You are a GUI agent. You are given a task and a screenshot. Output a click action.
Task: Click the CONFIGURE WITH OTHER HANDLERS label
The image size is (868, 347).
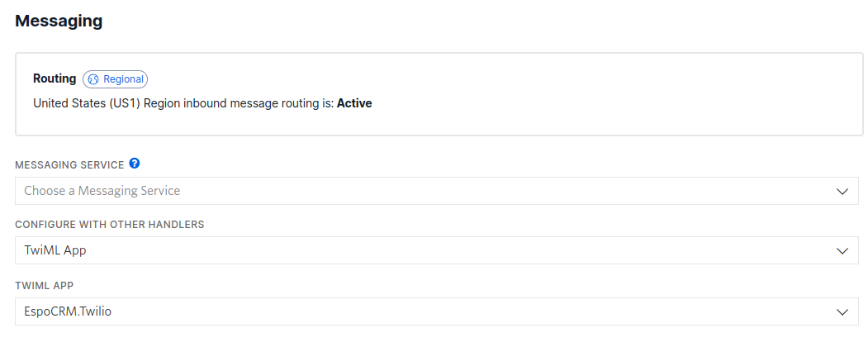[110, 225]
